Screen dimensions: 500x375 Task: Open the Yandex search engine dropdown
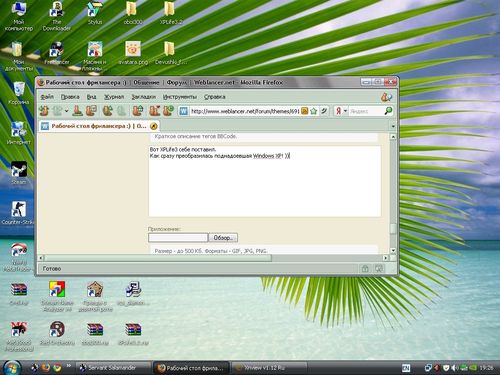tap(341, 111)
